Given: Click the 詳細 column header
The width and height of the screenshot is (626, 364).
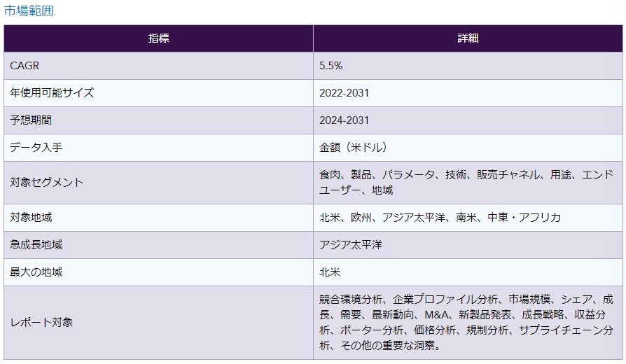Looking at the screenshot, I should pyautogui.click(x=467, y=38).
